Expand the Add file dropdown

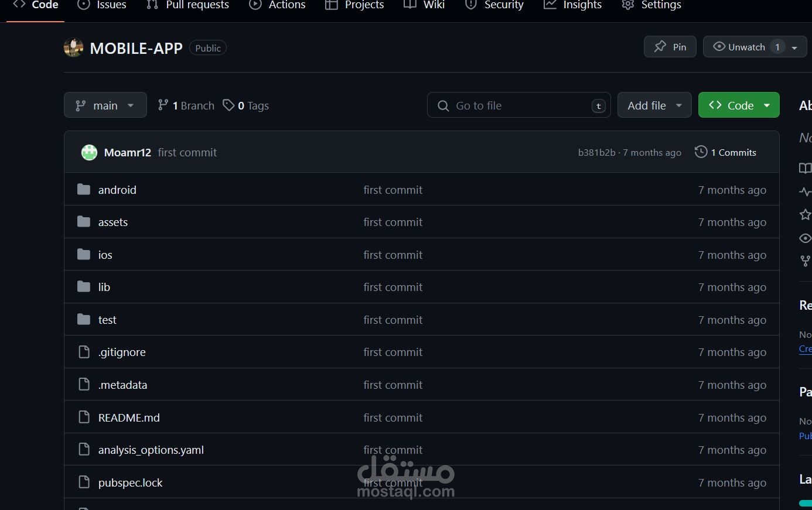(654, 105)
